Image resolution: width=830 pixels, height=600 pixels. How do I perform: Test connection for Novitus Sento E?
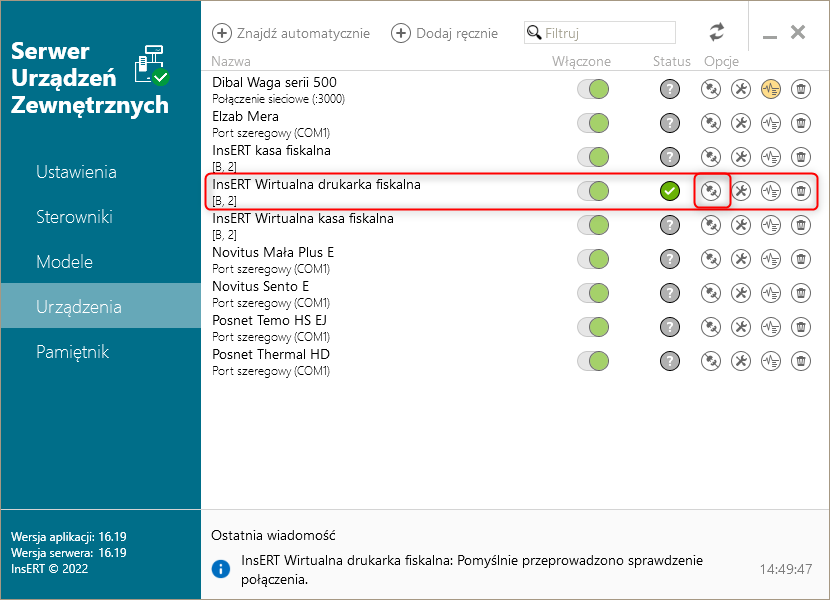711,293
